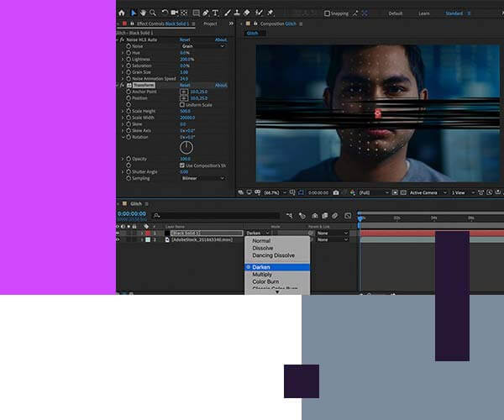Switch to the Project panel tab
This screenshot has height=420, width=504.
210,24
